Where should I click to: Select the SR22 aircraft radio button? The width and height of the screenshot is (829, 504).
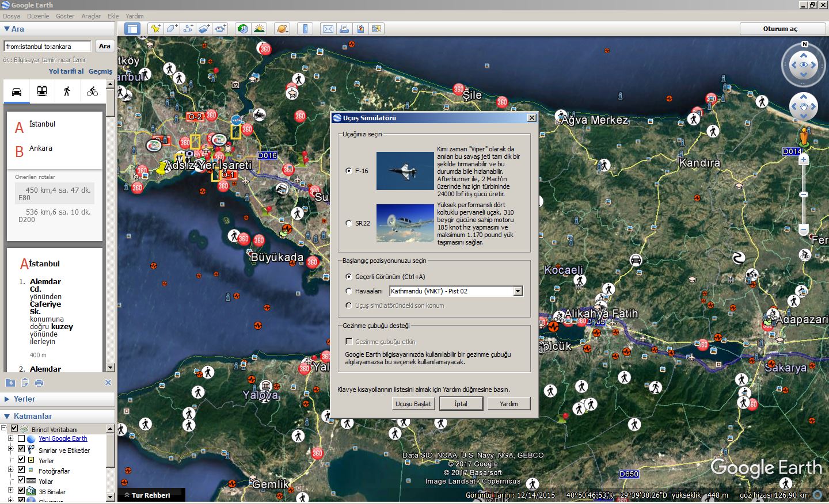click(348, 223)
